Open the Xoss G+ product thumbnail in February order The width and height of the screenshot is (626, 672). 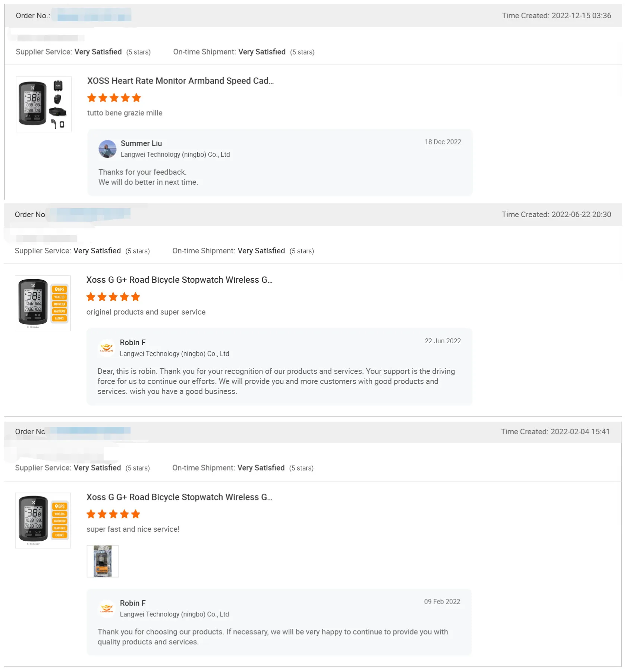(43, 521)
